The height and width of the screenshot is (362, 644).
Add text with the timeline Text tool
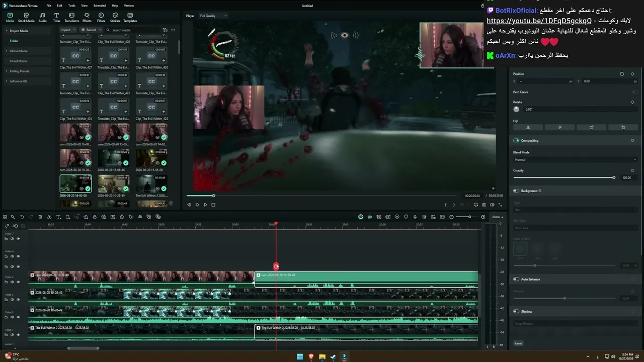(x=58, y=217)
